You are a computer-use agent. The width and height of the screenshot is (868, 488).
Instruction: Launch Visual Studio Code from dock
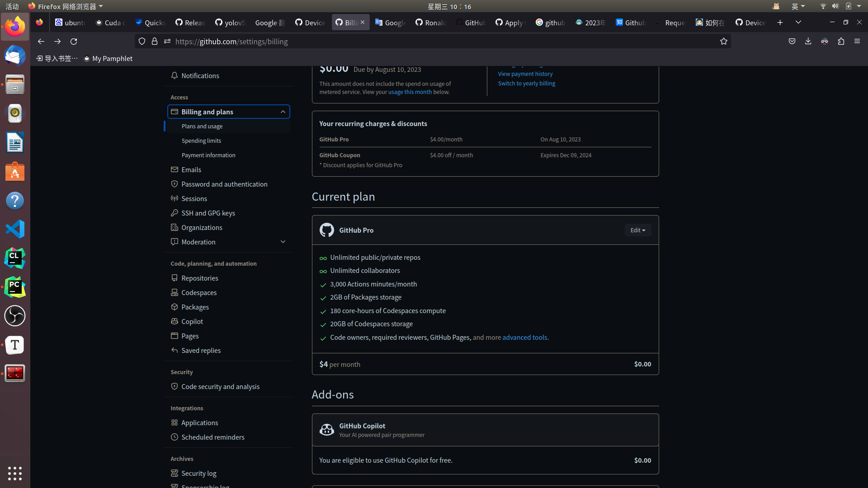15,229
